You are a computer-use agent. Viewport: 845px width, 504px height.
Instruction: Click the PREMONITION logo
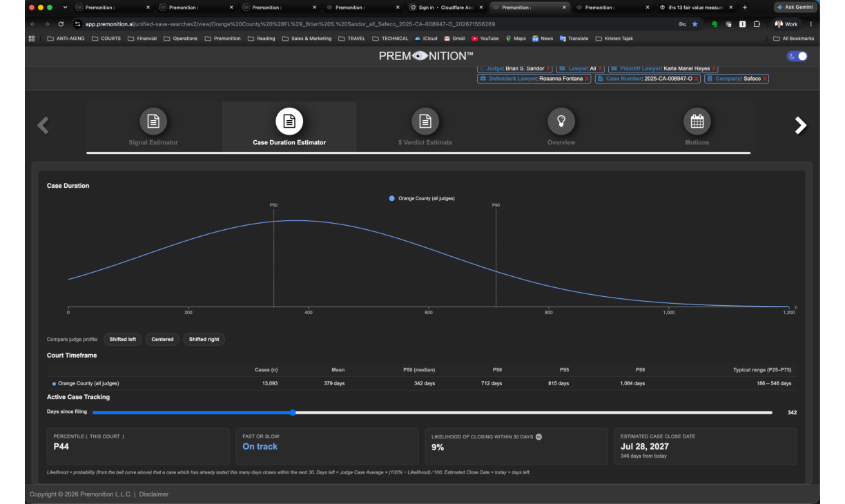[426, 56]
